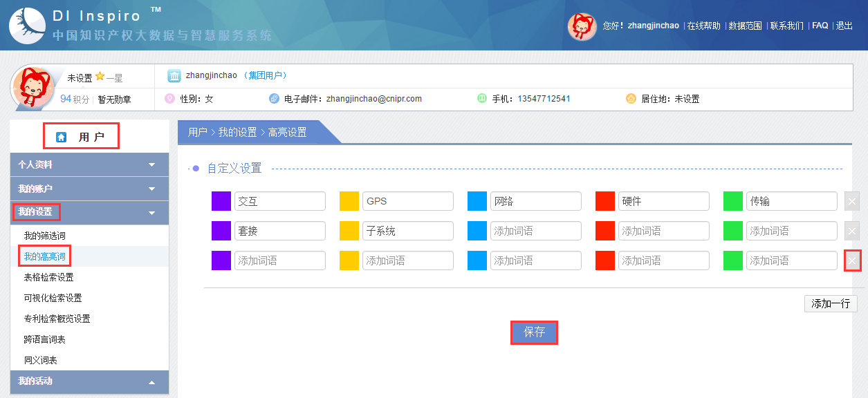This screenshot has height=398, width=868.
Task: Click the home icon beside 用户
Action: click(x=61, y=137)
